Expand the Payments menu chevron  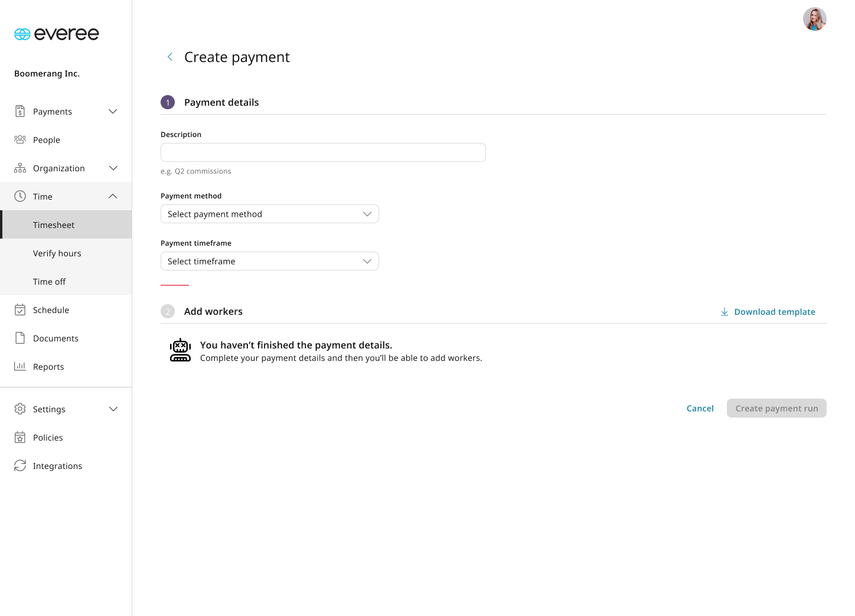pyautogui.click(x=113, y=111)
